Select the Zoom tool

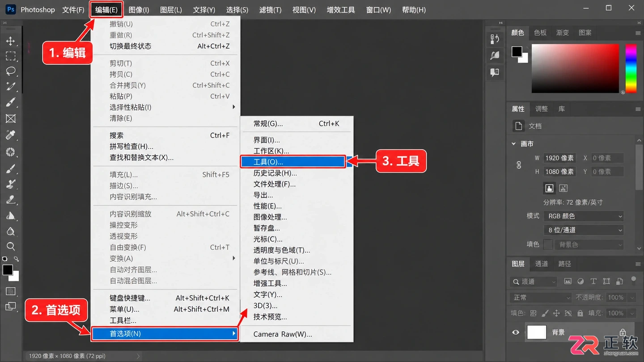click(10, 246)
